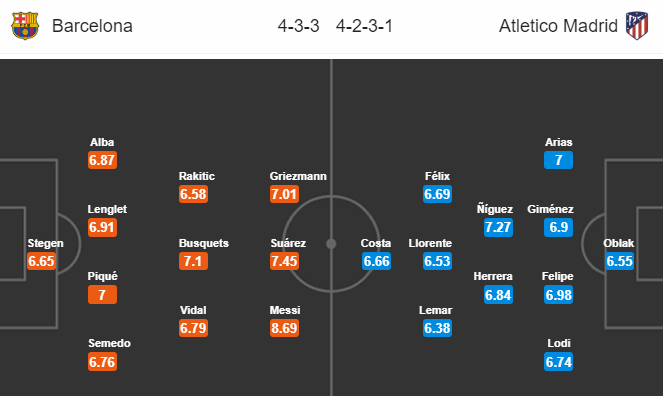Click Ñíguez's 7.27 rating badge
Image resolution: width=663 pixels, height=396 pixels.
tap(498, 227)
